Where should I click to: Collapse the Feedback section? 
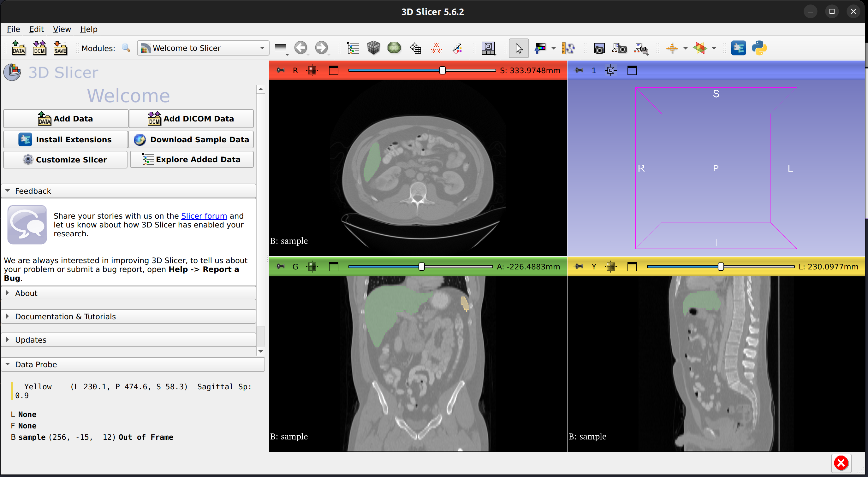click(128, 191)
